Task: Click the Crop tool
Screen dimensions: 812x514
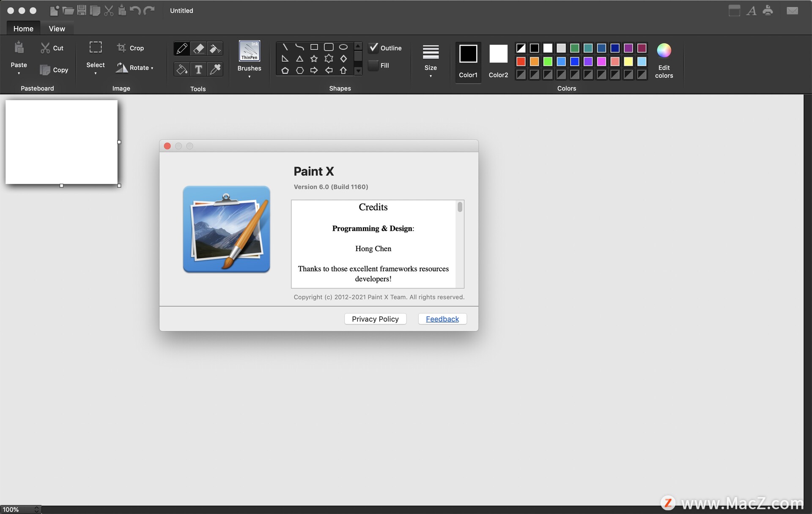Action: click(130, 48)
